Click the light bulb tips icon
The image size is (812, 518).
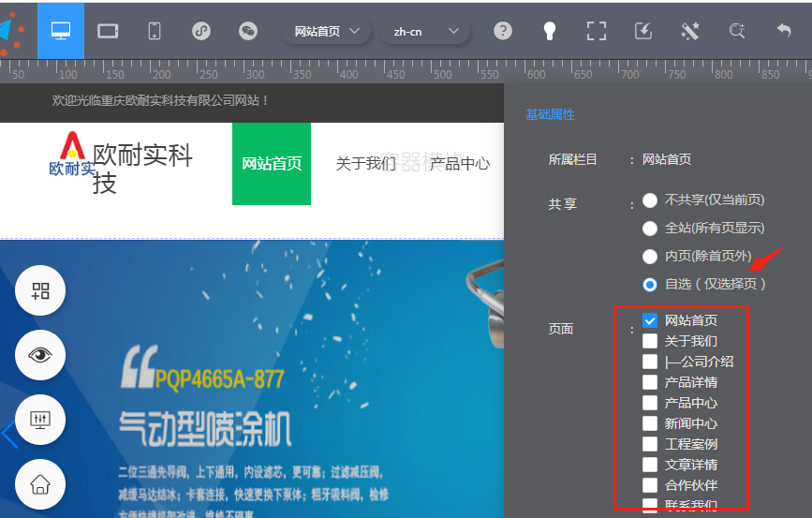(550, 31)
